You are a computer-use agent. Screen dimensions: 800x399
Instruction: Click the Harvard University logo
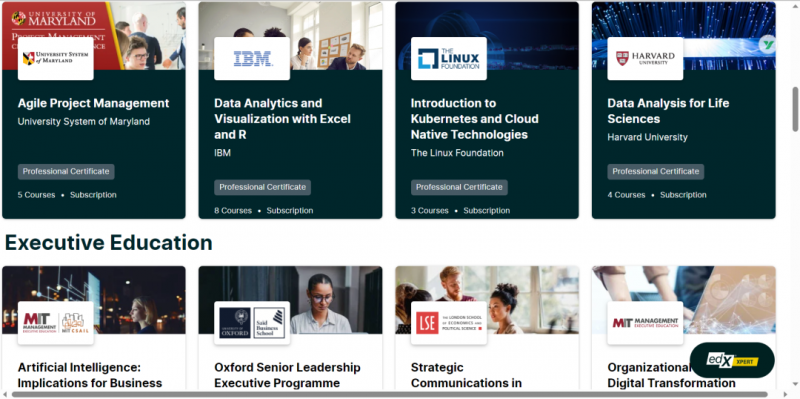(645, 59)
